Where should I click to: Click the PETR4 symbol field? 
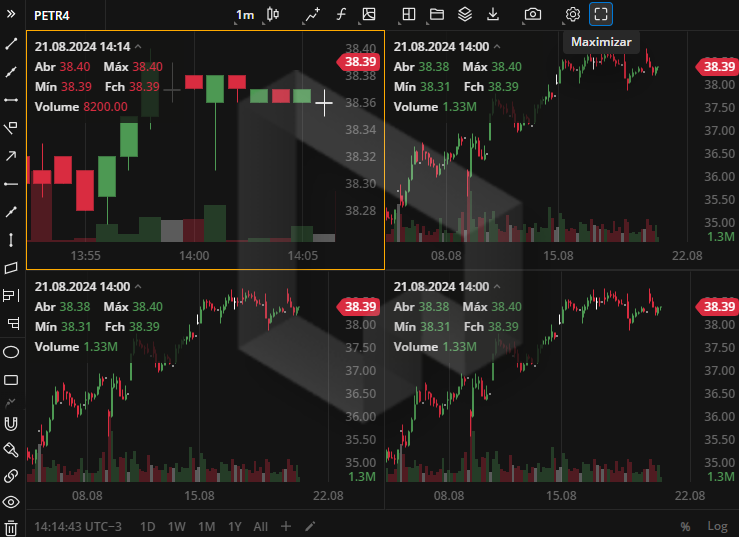52,16
